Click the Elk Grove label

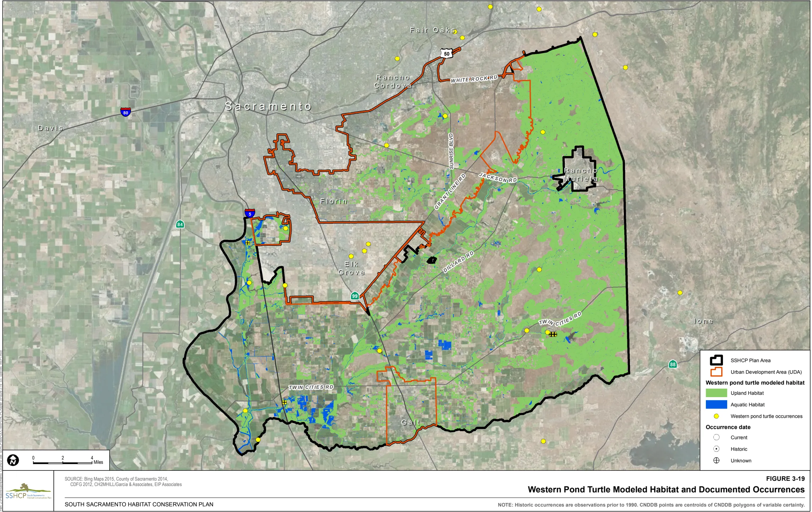[x=351, y=268]
